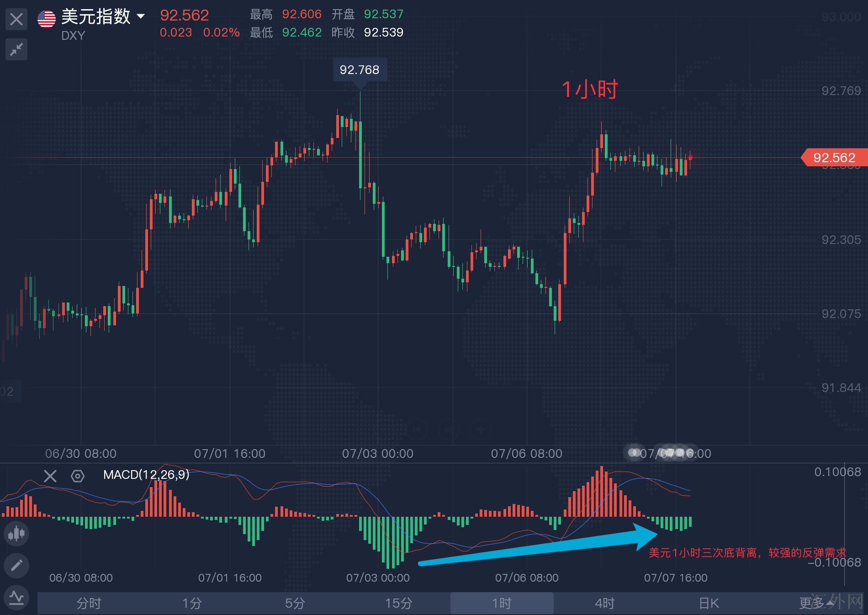The width and height of the screenshot is (868, 615).
Task: Click the 昨收 value 92.539
Action: pyautogui.click(x=384, y=32)
